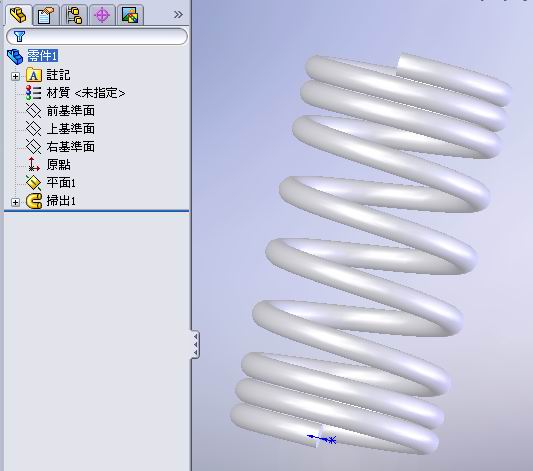Click the 材質 material icon
Viewport: 533px width, 471px height.
[x=34, y=92]
